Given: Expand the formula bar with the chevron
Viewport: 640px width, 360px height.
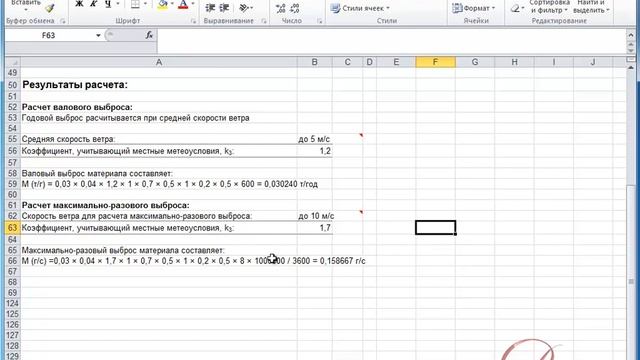Looking at the screenshot, I should 631,36.
